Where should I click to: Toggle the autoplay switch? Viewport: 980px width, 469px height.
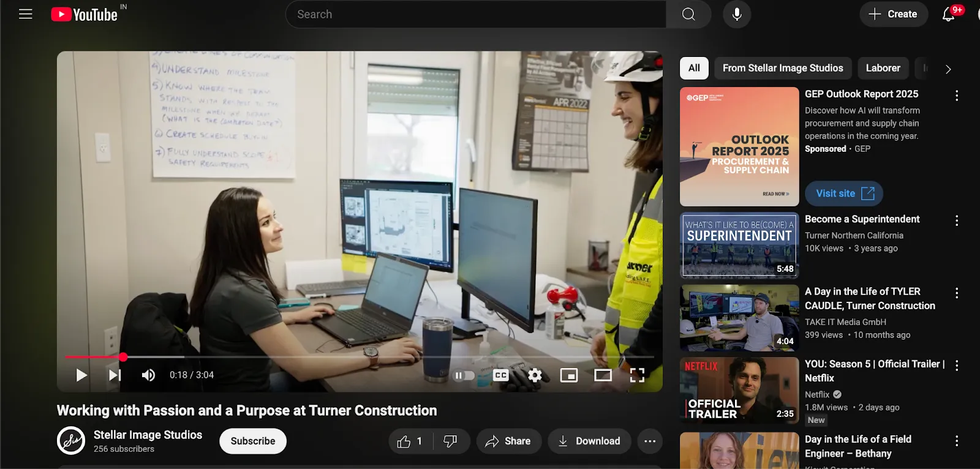click(464, 375)
